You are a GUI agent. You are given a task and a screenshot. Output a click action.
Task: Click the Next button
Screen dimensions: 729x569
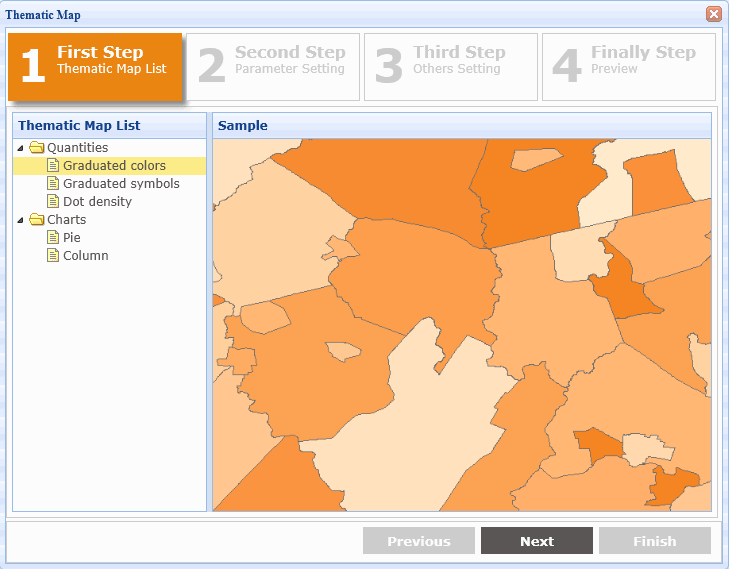pos(537,541)
